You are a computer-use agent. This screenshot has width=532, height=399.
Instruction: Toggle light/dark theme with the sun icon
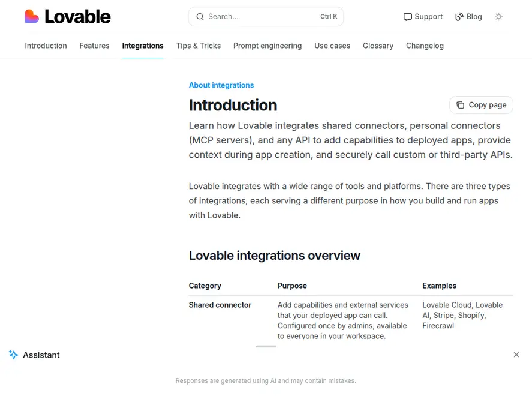click(498, 17)
